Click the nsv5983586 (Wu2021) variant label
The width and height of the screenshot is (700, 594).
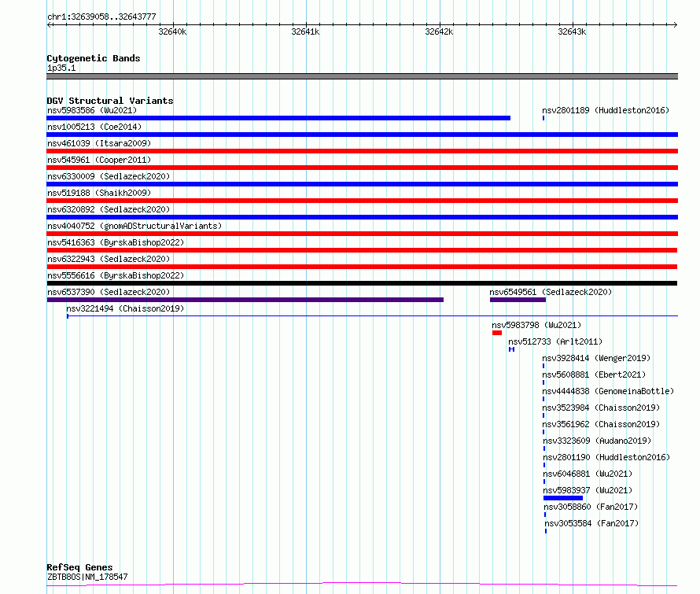(92, 110)
